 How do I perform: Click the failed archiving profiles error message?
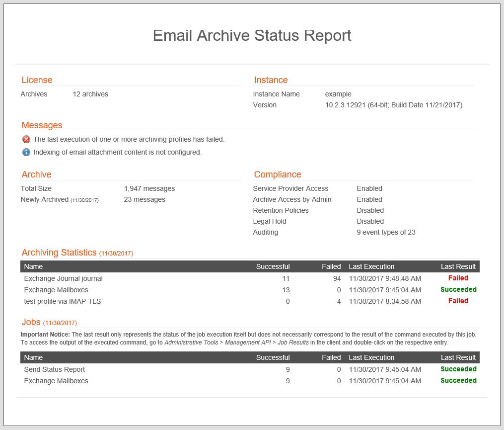point(129,139)
